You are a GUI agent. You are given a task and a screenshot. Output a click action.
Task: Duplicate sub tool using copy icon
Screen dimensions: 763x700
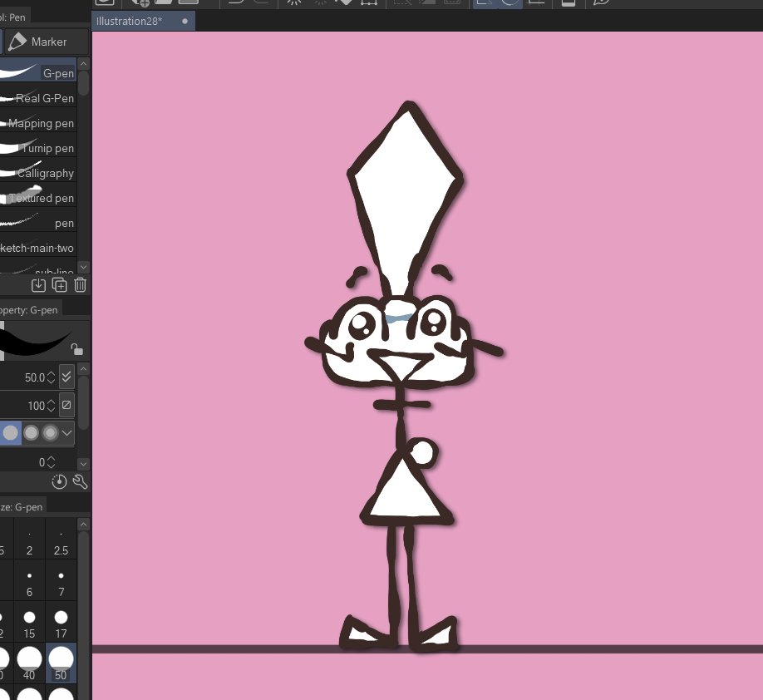click(x=59, y=284)
